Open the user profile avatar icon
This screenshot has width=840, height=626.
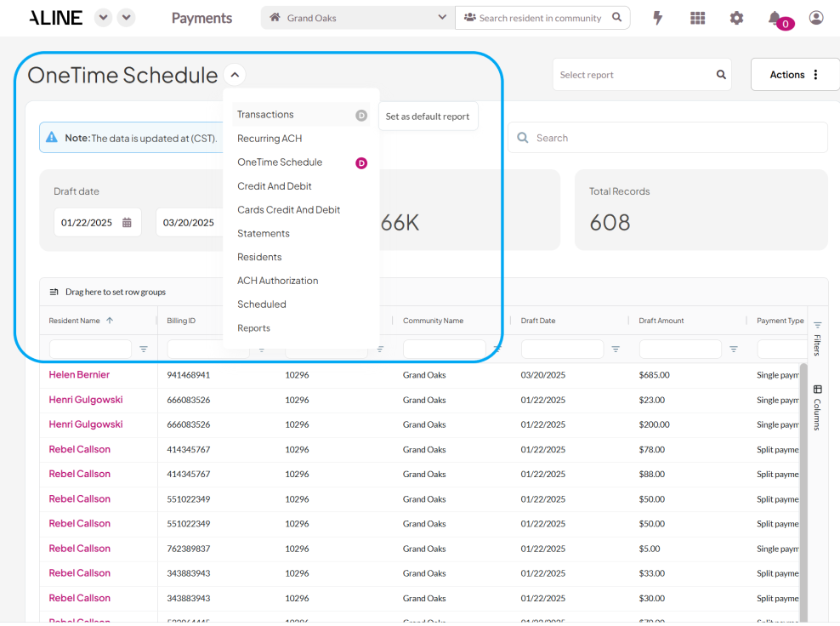point(816,18)
